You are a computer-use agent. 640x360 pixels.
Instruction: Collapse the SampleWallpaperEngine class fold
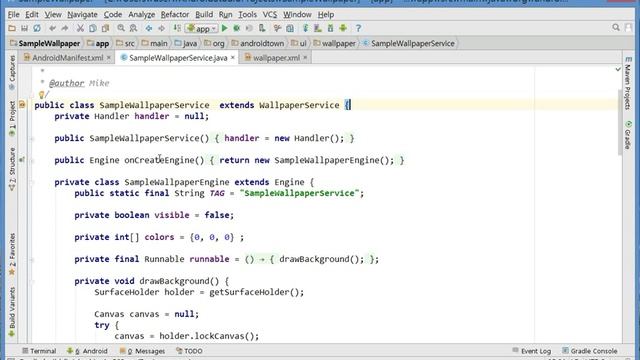click(x=32, y=182)
